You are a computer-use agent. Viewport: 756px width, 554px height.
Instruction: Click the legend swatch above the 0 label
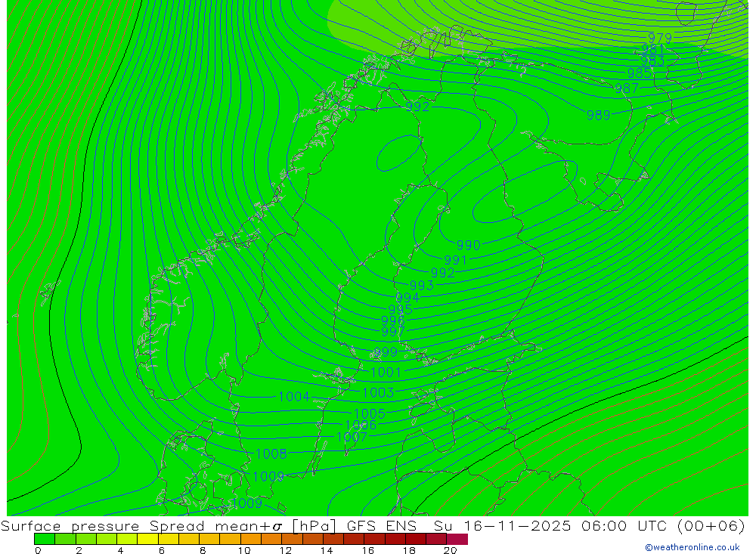pyautogui.click(x=45, y=539)
